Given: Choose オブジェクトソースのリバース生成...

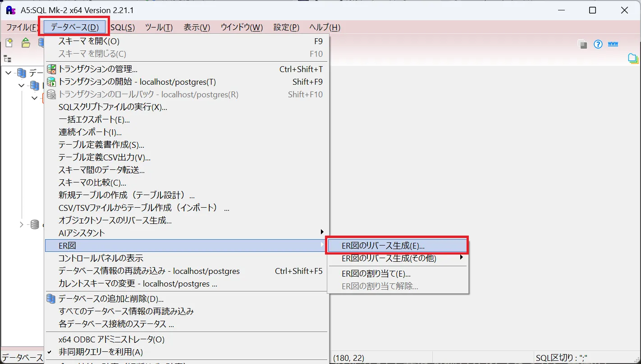Looking at the screenshot, I should (x=187, y=221).
